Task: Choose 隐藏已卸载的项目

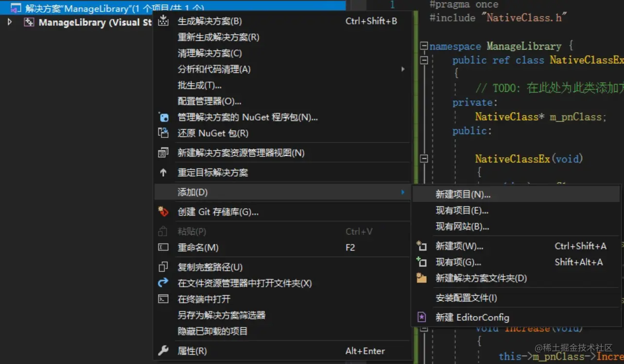Action: (x=282, y=331)
